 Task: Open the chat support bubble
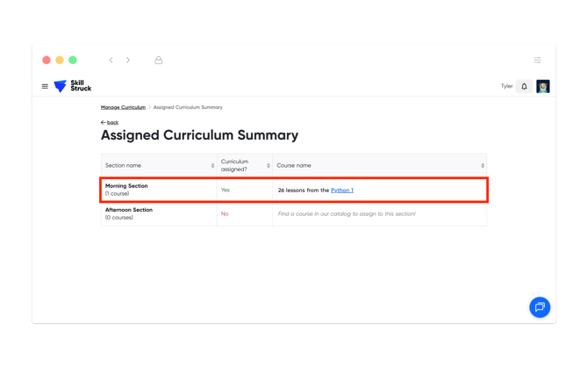tap(540, 306)
